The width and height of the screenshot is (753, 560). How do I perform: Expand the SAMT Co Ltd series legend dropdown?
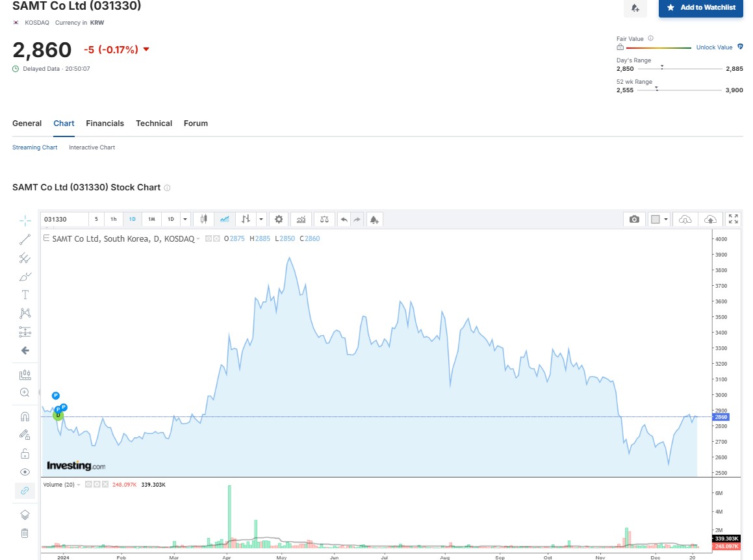click(x=198, y=239)
